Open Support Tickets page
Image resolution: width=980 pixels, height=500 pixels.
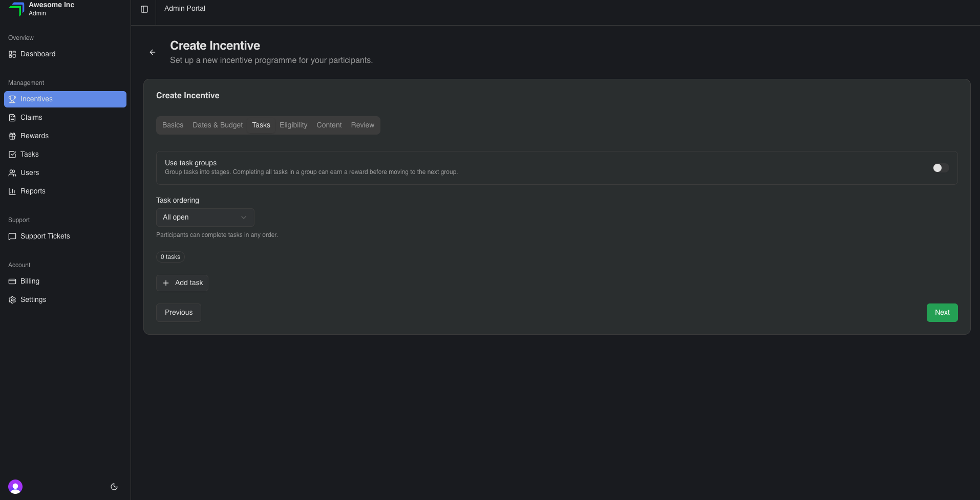pyautogui.click(x=65, y=236)
